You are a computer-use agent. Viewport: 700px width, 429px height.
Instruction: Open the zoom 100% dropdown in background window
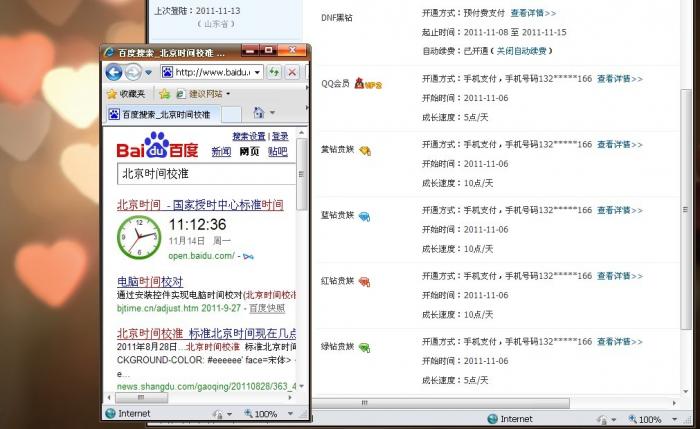(x=675, y=419)
